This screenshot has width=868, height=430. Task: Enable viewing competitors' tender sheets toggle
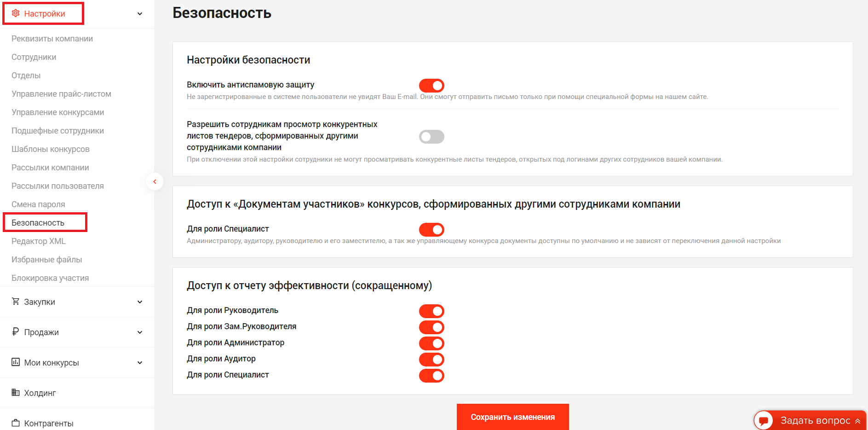pos(431,137)
